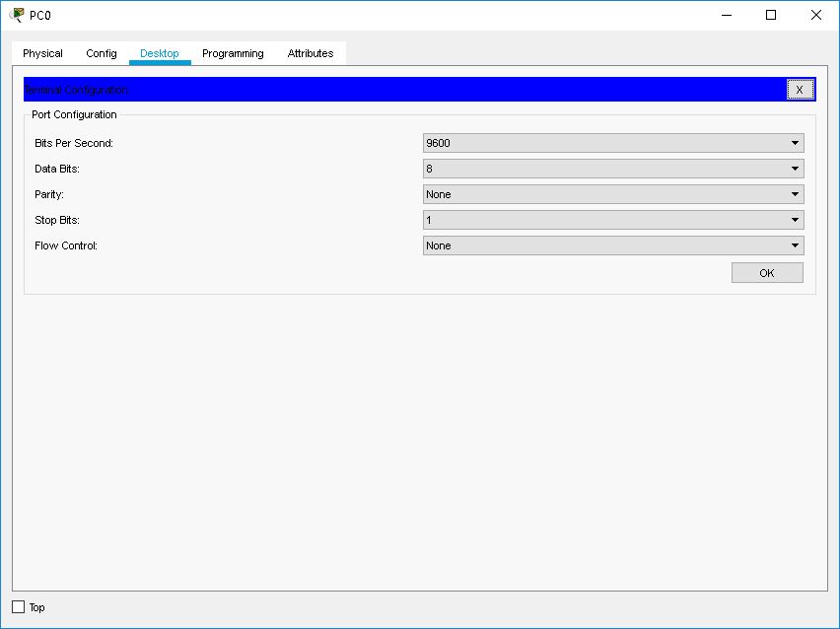840x629 pixels.
Task: Switch to the Config tab
Action: (101, 53)
